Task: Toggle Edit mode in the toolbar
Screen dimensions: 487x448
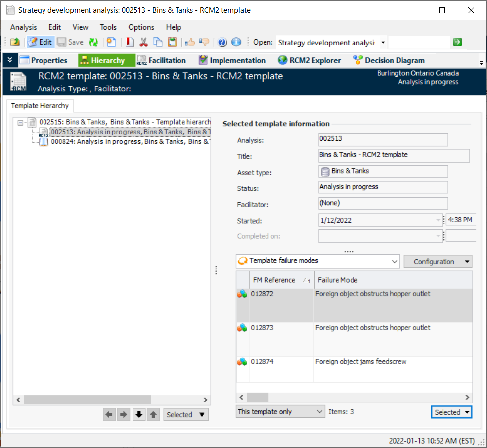Action: point(40,42)
